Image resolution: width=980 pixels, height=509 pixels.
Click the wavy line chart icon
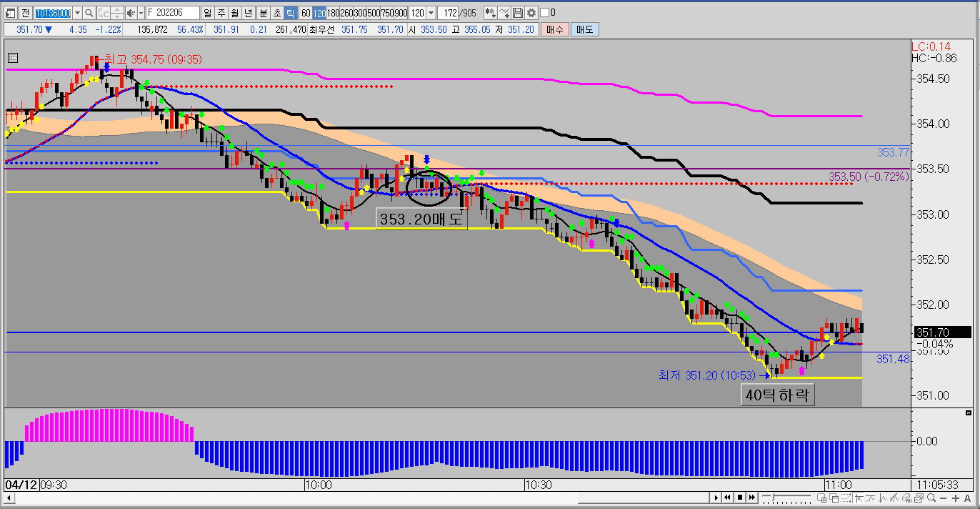pyautogui.click(x=871, y=498)
